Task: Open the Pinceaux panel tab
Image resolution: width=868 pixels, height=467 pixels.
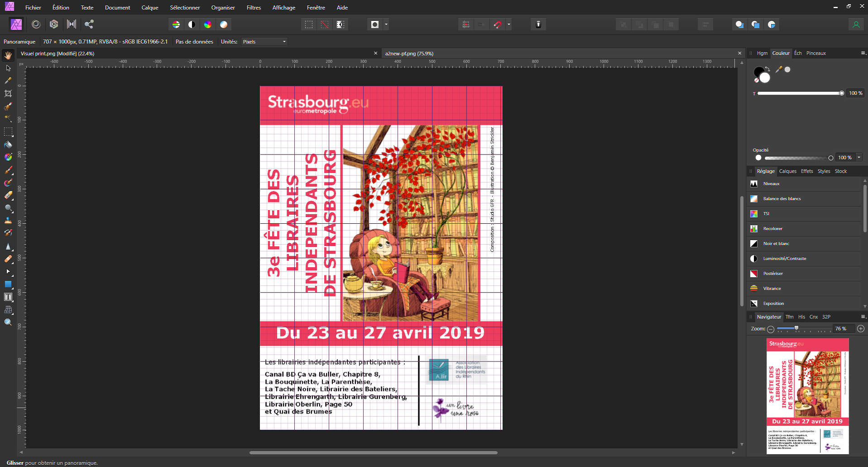Action: point(816,53)
